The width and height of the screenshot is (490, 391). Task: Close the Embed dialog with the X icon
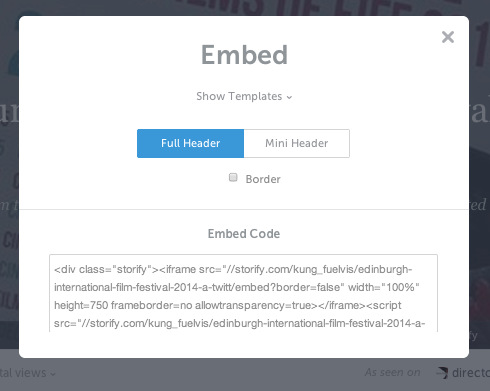pyautogui.click(x=448, y=37)
